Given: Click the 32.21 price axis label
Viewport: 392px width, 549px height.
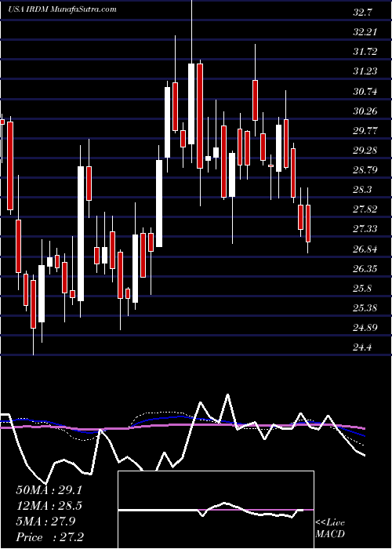Looking at the screenshot, I should (x=365, y=32).
